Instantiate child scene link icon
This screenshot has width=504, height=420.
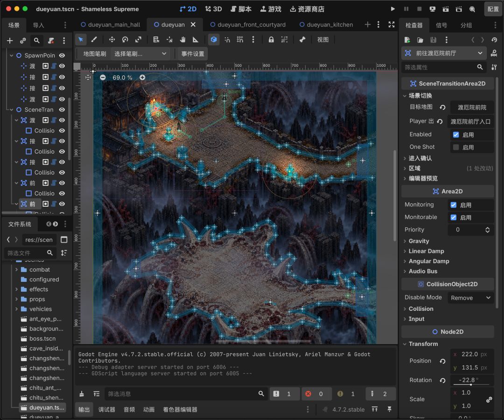pyautogui.click(x=23, y=41)
